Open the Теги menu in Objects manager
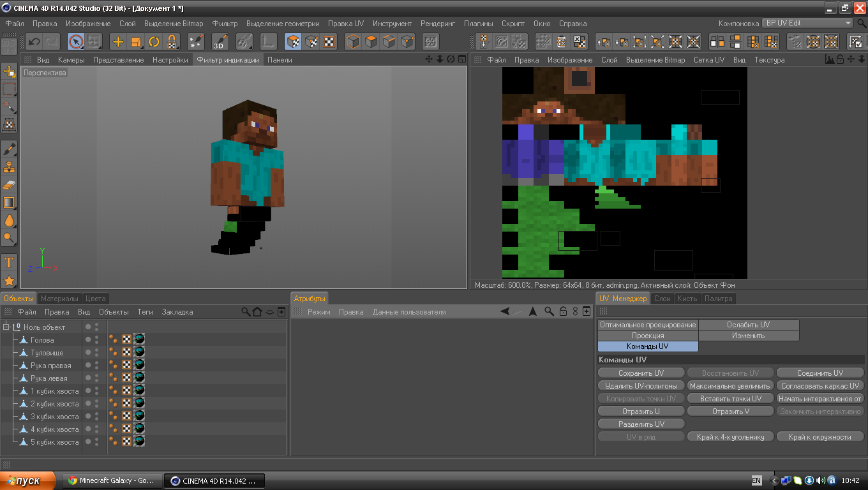868x490 pixels. 145,312
